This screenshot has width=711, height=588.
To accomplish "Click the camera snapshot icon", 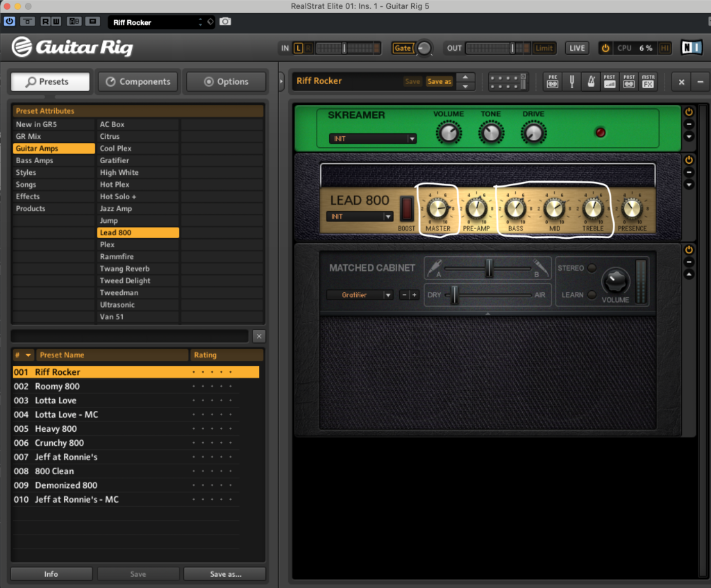I will click(225, 22).
